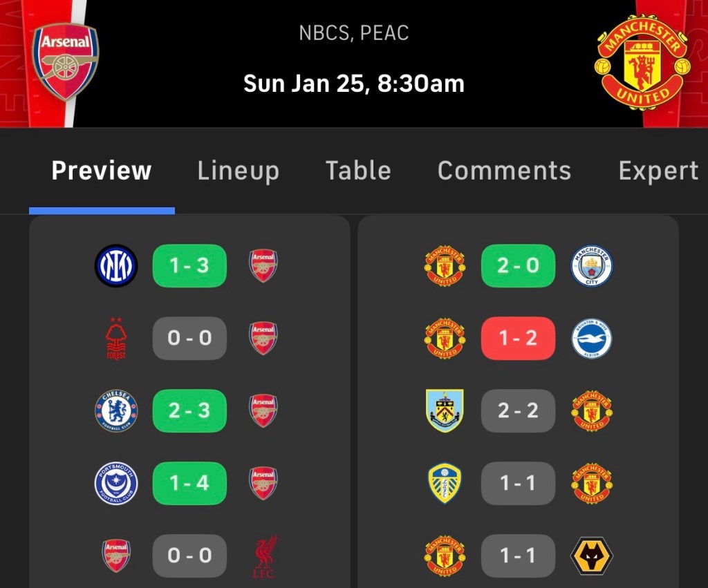Image resolution: width=708 pixels, height=588 pixels.
Task: Open the Inter 1-3 Arsenal result
Action: (189, 266)
